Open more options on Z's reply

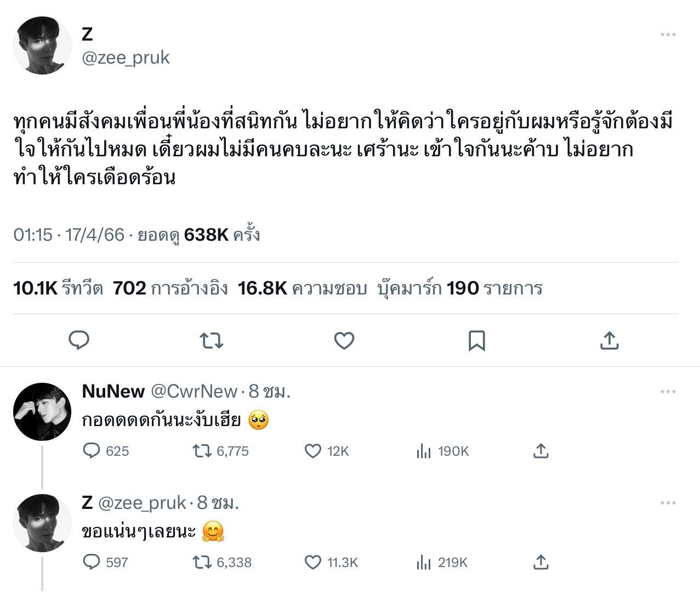tap(668, 503)
